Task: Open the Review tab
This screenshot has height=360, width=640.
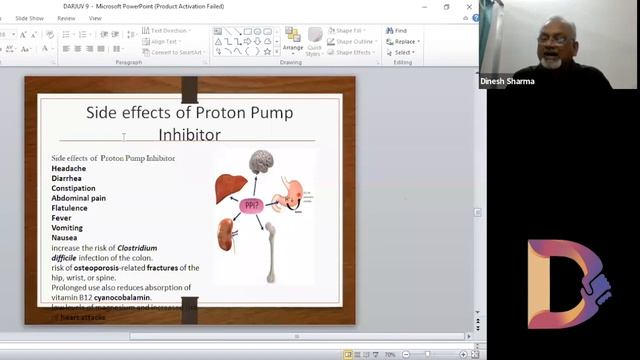Action: 66,18
